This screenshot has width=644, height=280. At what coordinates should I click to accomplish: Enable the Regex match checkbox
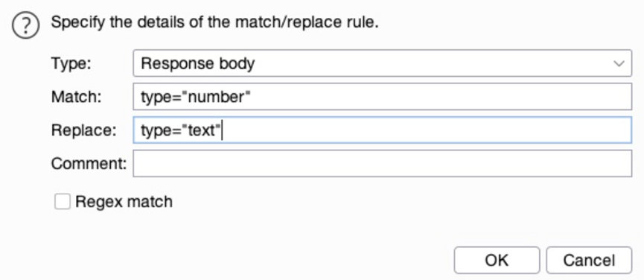tap(63, 202)
